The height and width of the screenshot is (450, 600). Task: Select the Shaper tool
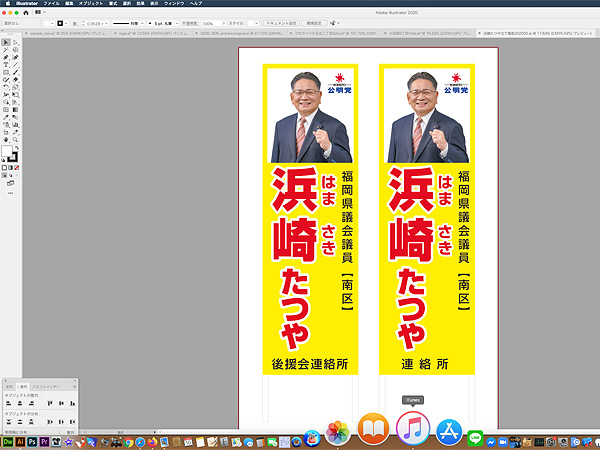coord(6,80)
